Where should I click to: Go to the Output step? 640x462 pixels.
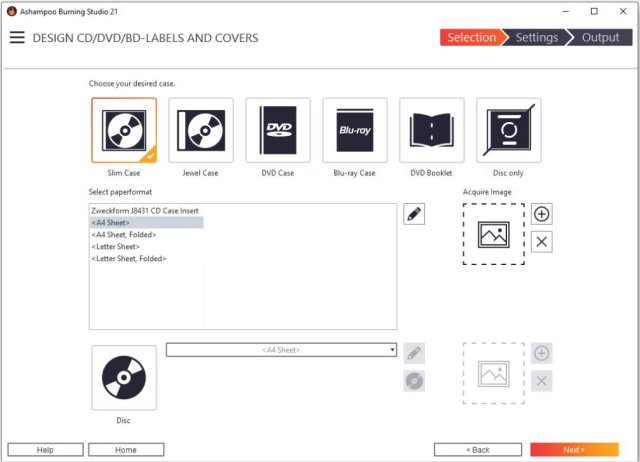point(600,38)
